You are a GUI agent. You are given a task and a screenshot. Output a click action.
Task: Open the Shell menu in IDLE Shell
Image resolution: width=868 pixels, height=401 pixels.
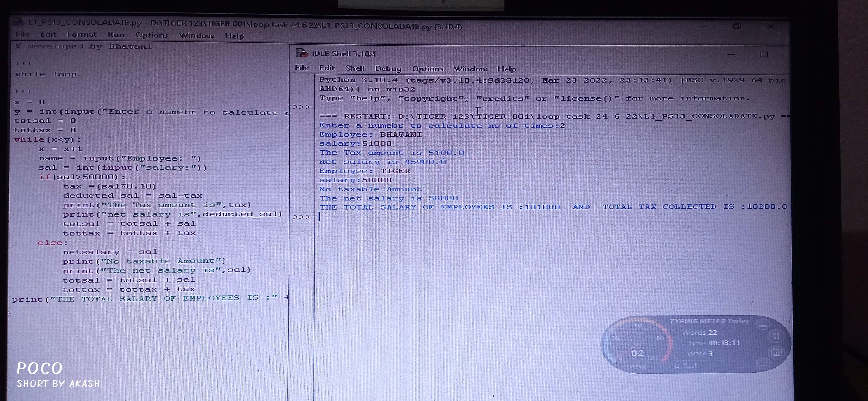[355, 68]
